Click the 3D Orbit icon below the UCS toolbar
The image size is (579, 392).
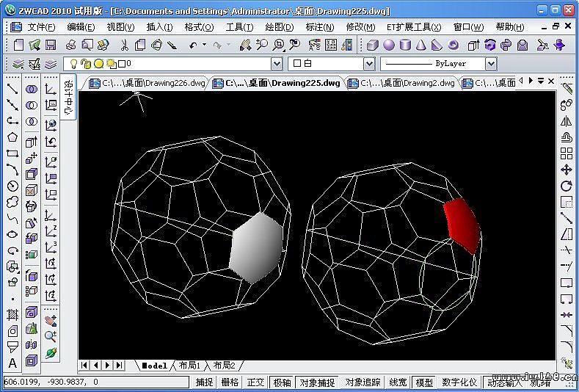[51, 353]
